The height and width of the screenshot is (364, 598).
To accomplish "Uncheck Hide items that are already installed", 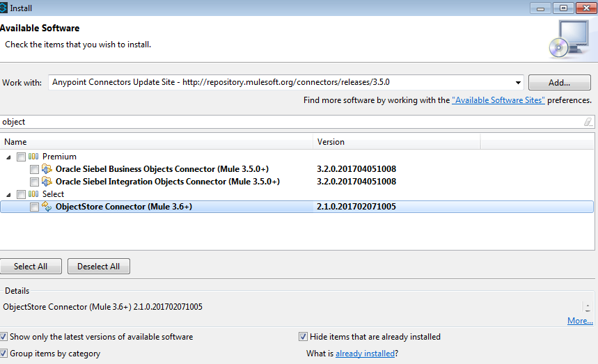I will tap(304, 337).
